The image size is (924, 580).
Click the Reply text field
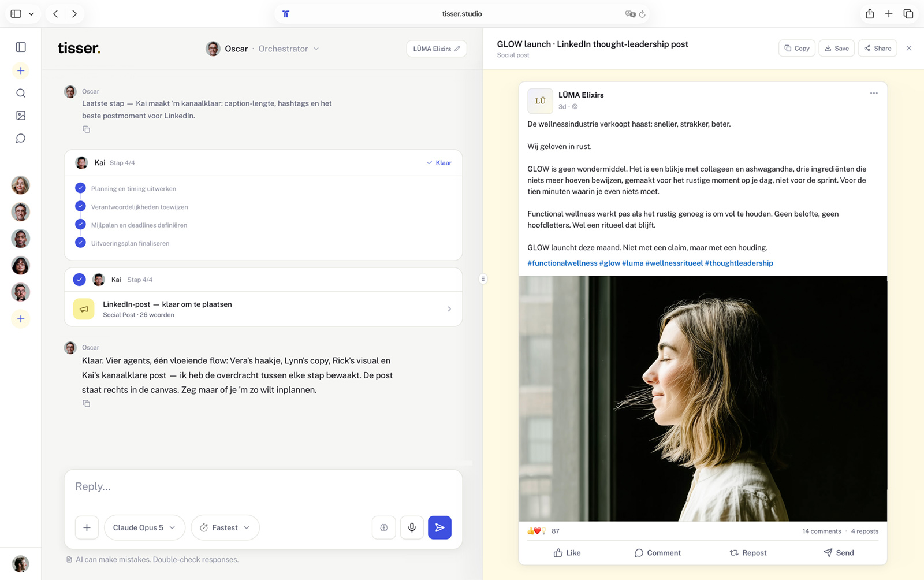[x=263, y=487]
